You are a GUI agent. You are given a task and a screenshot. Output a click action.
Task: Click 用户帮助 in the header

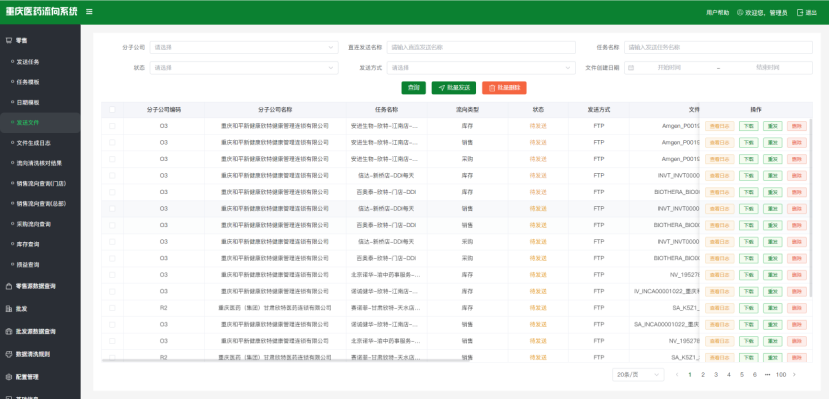point(717,13)
